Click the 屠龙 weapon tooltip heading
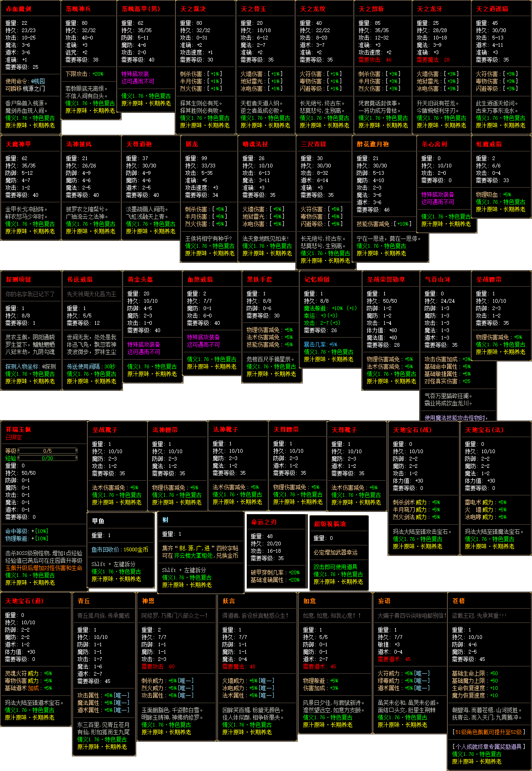Viewport: 532px width, 771px height. point(192,144)
